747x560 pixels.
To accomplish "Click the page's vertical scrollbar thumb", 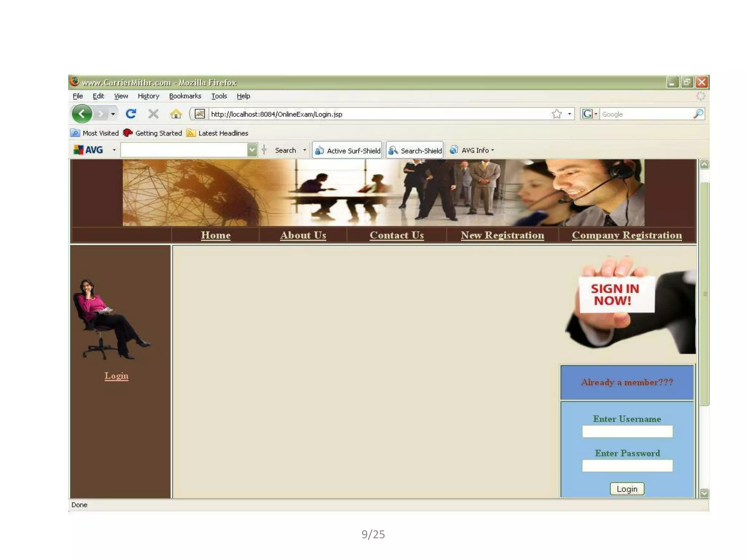I will pyautogui.click(x=704, y=293).
